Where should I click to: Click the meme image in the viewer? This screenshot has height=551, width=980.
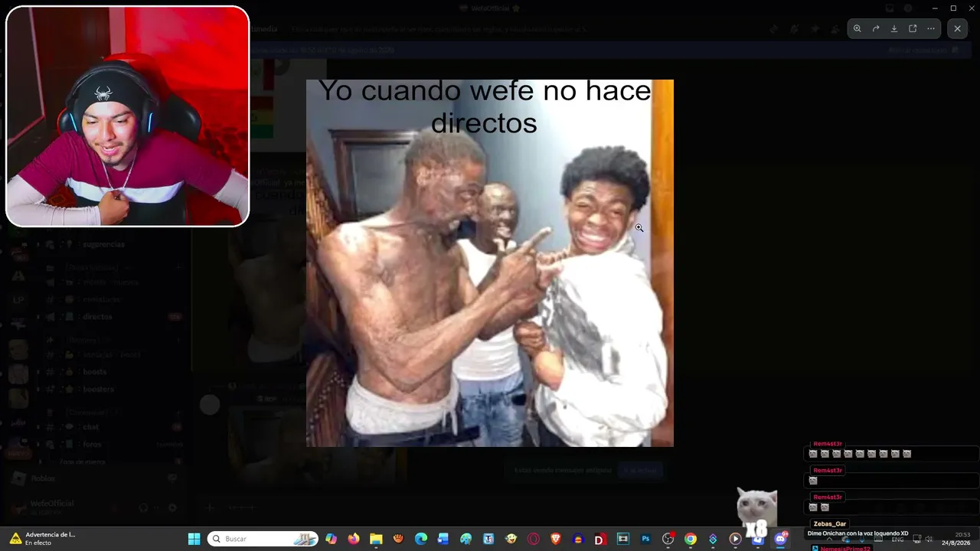click(x=490, y=263)
